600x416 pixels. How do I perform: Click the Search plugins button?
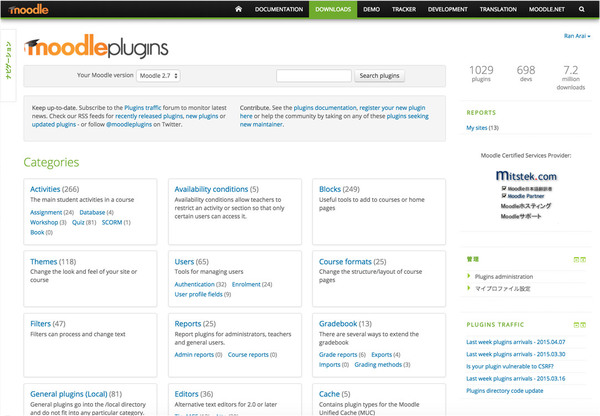point(379,76)
